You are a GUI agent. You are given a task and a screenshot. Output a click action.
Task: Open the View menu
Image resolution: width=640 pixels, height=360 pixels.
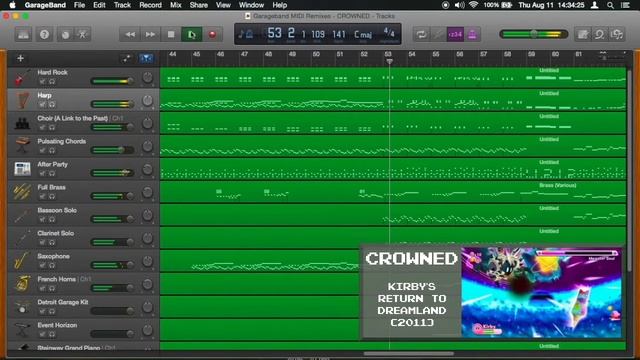click(223, 5)
